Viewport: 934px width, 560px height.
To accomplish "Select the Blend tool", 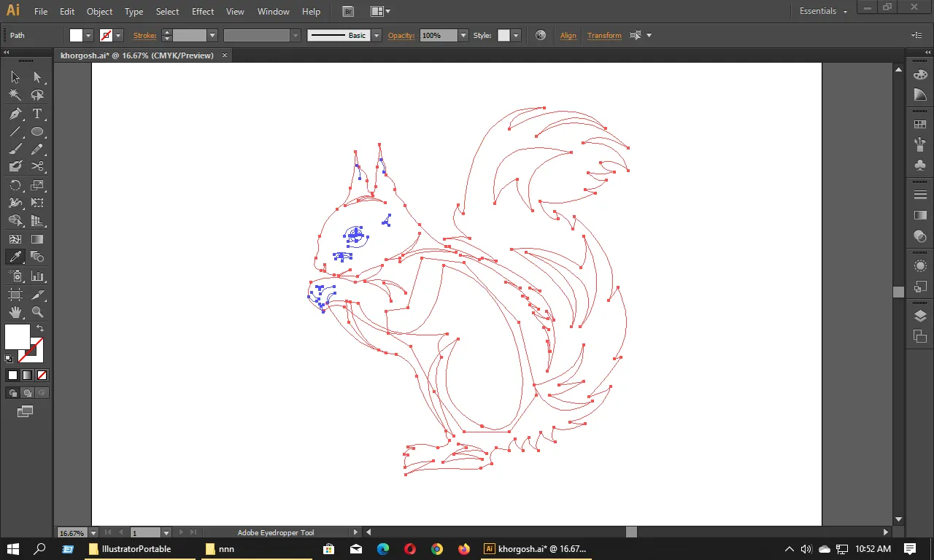I will 37,257.
